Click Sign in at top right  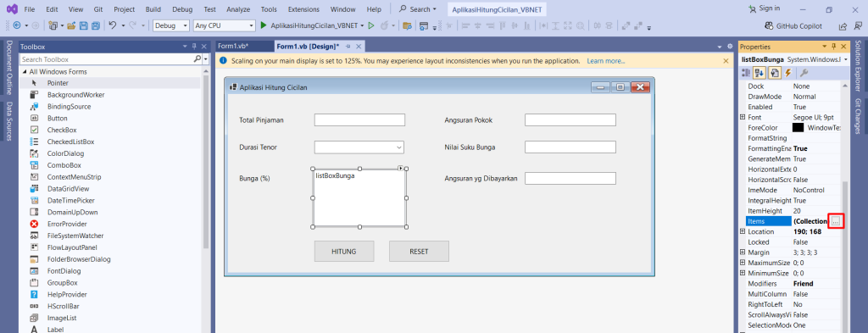(x=764, y=8)
